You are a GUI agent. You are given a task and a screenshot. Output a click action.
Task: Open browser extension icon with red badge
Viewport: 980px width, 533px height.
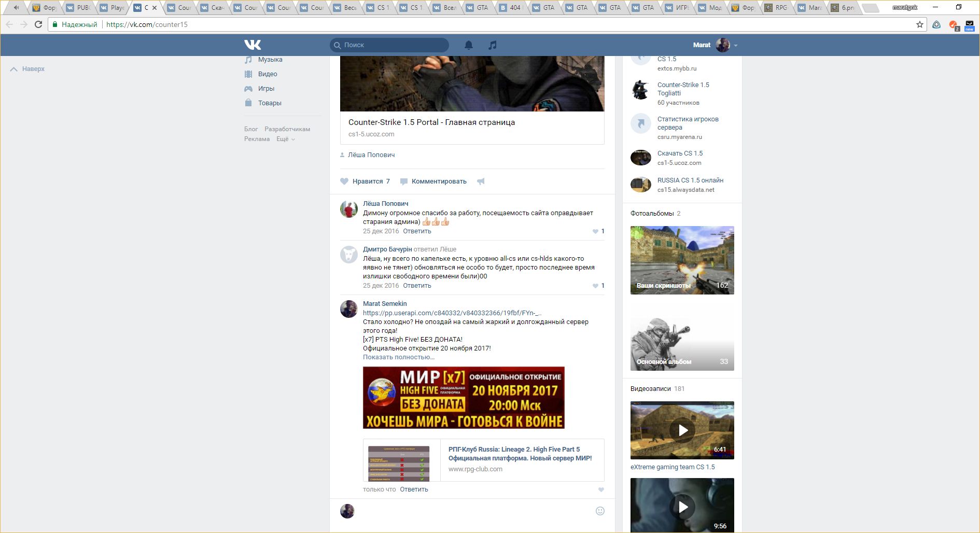click(953, 25)
